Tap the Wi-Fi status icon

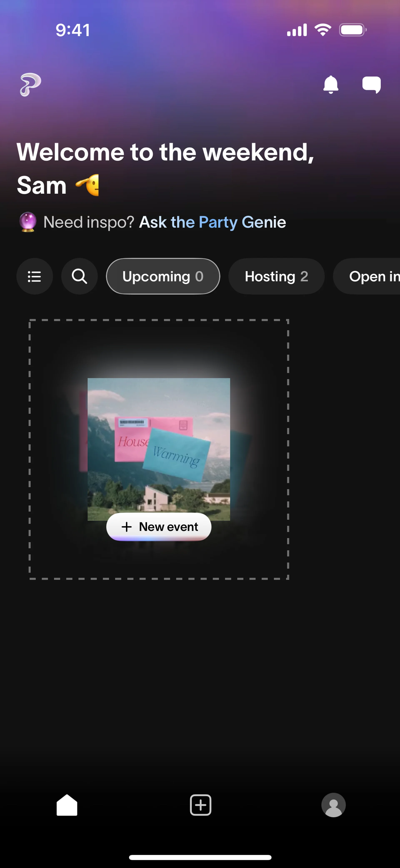(322, 30)
